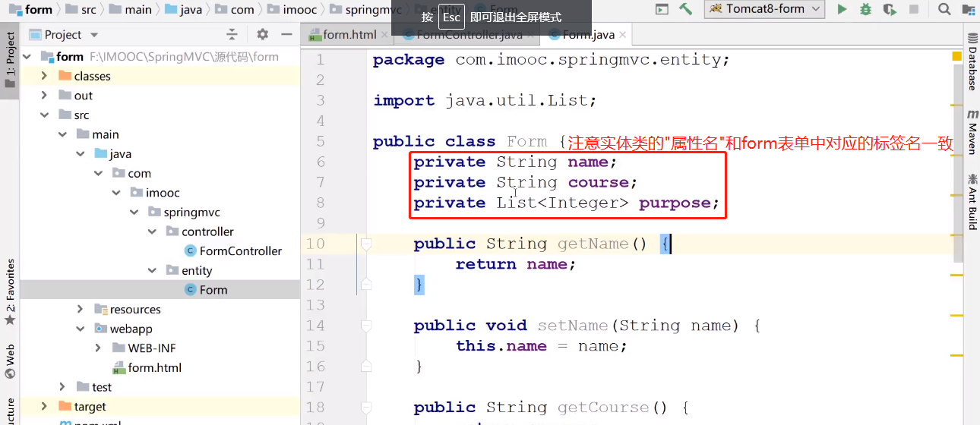
Task: Expand the resources folder in tree
Action: tap(81, 309)
